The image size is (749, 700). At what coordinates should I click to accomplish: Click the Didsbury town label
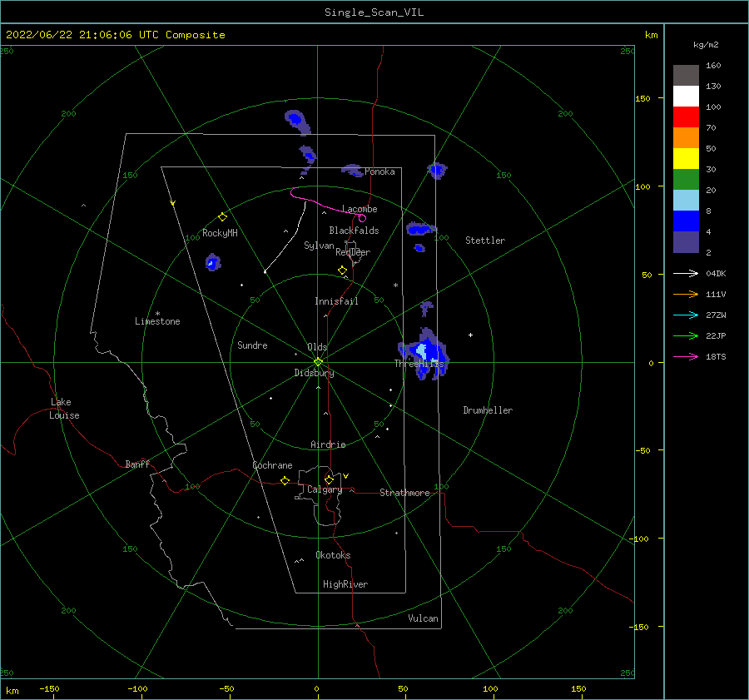pyautogui.click(x=314, y=373)
